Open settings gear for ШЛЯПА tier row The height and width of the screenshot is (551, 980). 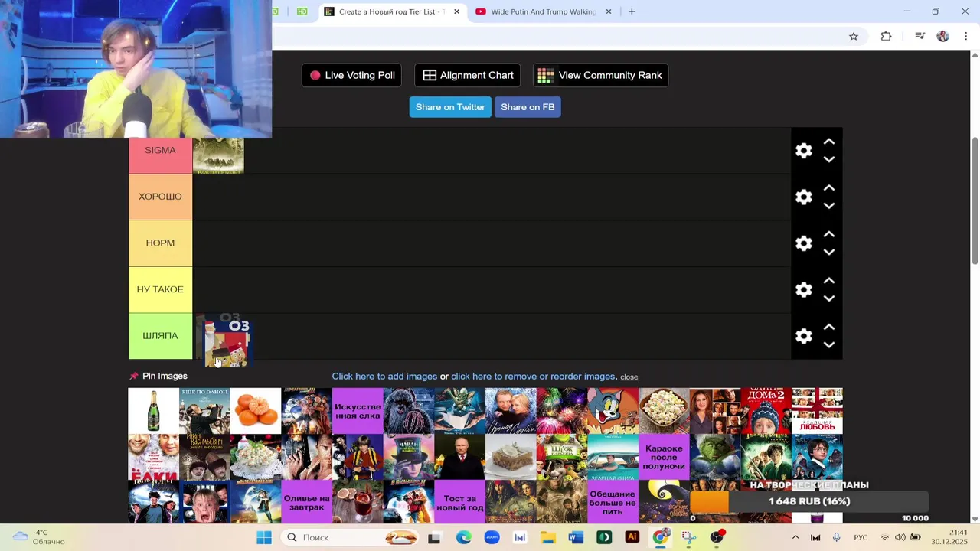(x=803, y=336)
